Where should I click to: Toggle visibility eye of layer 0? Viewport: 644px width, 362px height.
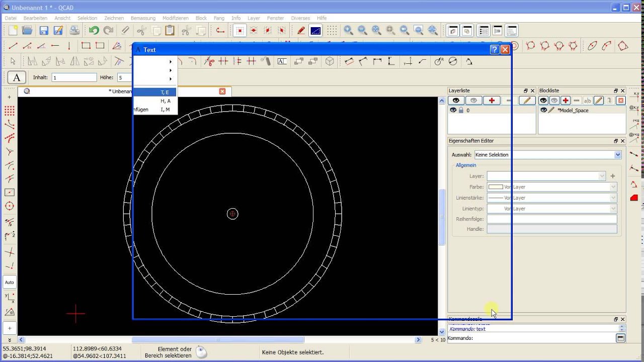453,110
